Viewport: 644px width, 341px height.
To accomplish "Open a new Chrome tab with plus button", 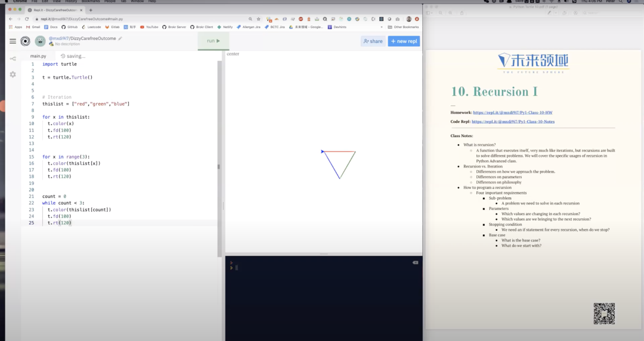I will [91, 10].
